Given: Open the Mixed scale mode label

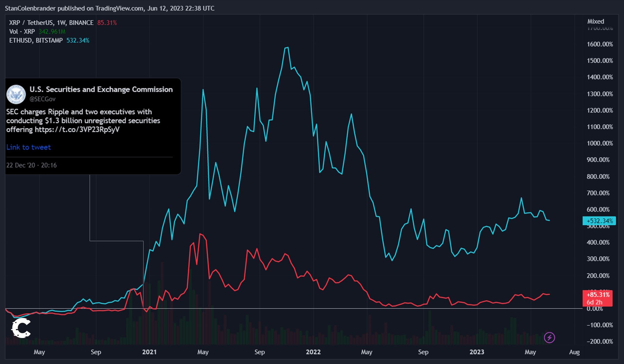Looking at the screenshot, I should pyautogui.click(x=596, y=21).
